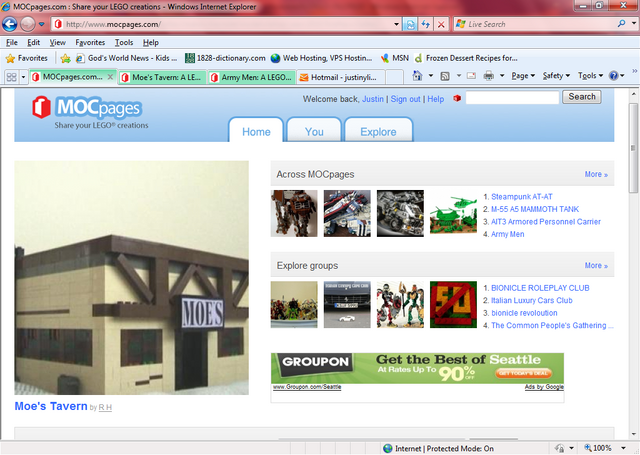Open the Favorites star button
640x455 pixels.
tap(27, 58)
